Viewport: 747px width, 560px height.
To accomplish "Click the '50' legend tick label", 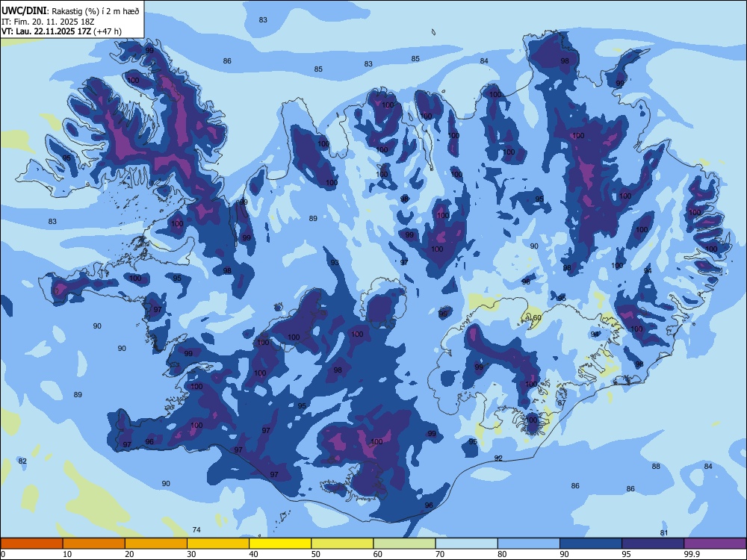I will (316, 554).
